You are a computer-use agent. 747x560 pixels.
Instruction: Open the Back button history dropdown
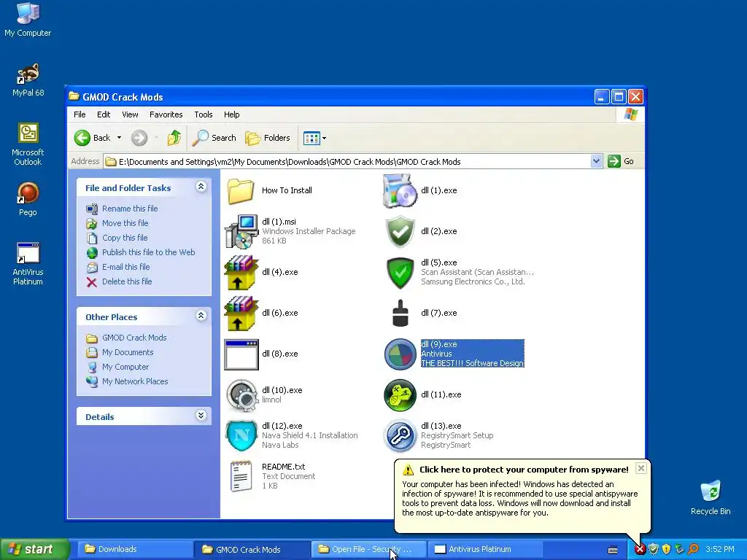pos(119,138)
